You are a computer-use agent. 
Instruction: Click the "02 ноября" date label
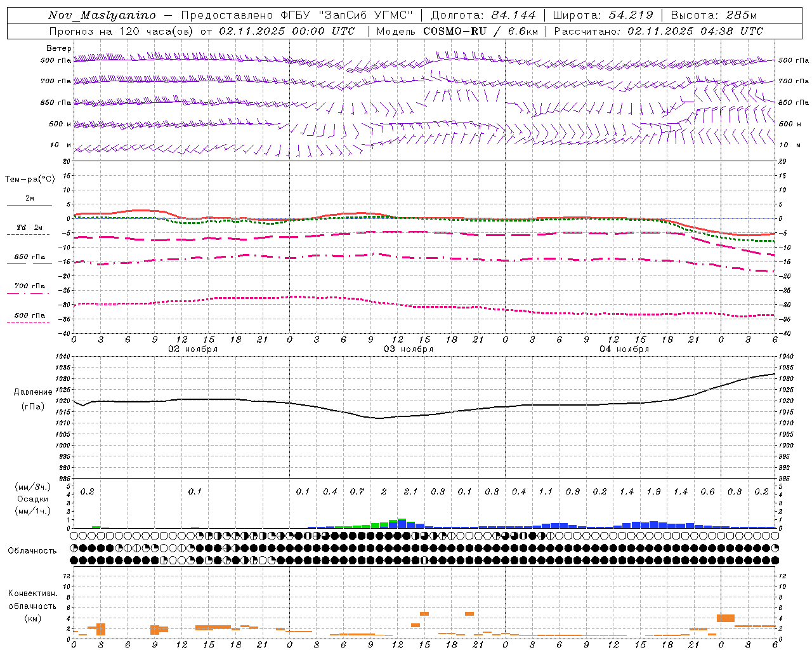193,349
